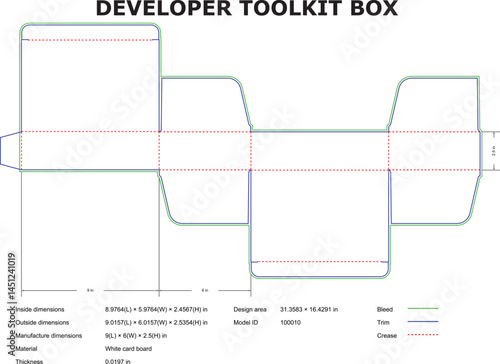
Task: Pick the green Bleed legend line
Action: (423, 308)
